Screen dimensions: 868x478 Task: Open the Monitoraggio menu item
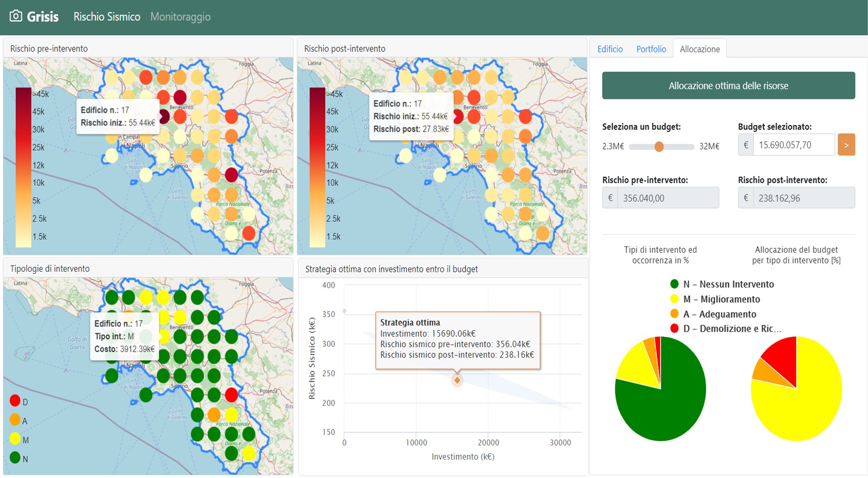(180, 17)
